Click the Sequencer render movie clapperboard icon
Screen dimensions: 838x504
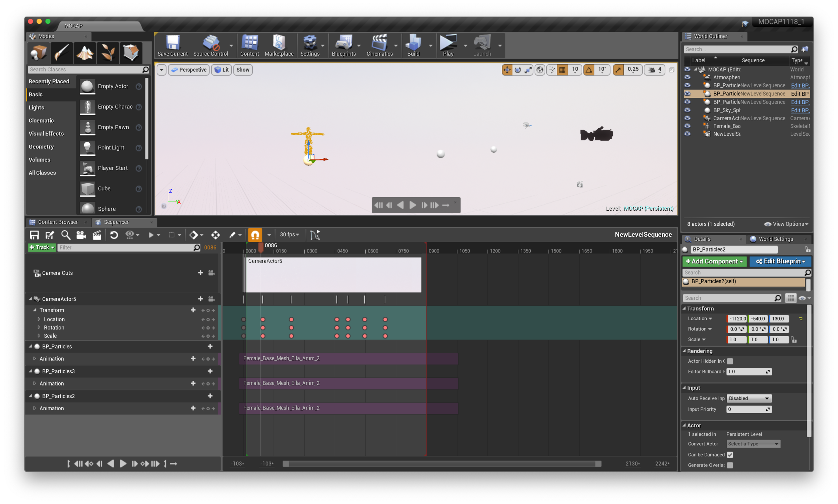coord(97,235)
